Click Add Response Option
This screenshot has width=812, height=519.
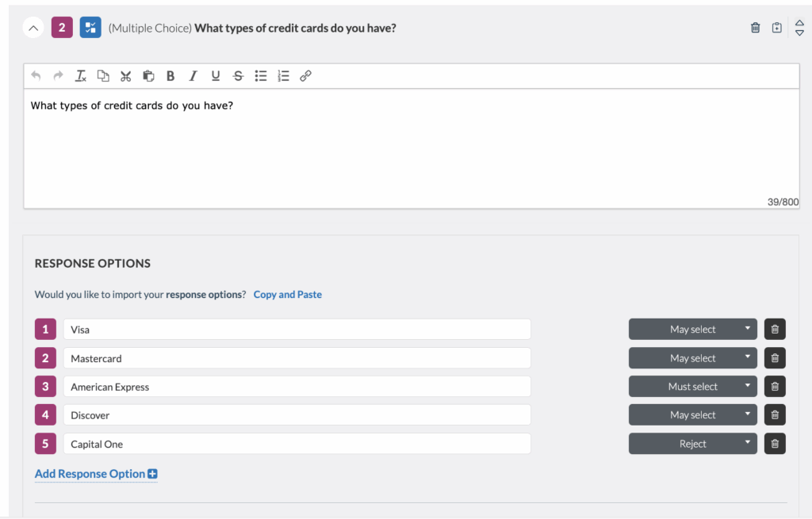(x=90, y=474)
